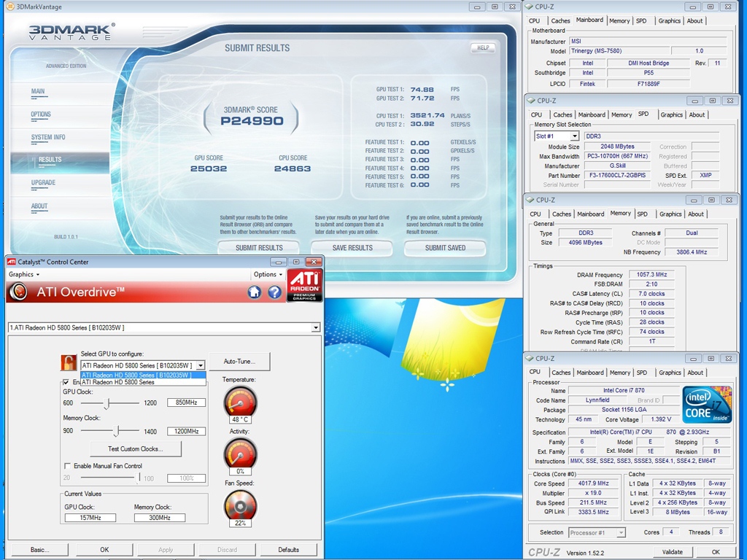Click the GPU temperature gauge

(240, 402)
